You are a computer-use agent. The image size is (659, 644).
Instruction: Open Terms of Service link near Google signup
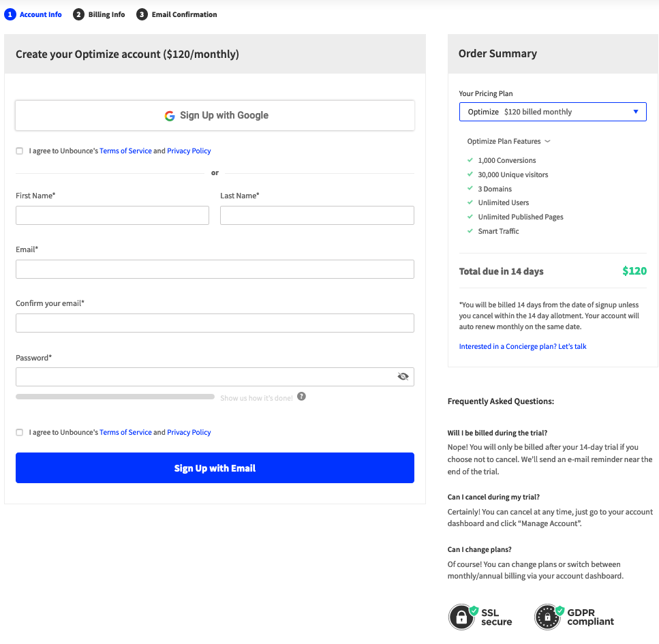[125, 151]
